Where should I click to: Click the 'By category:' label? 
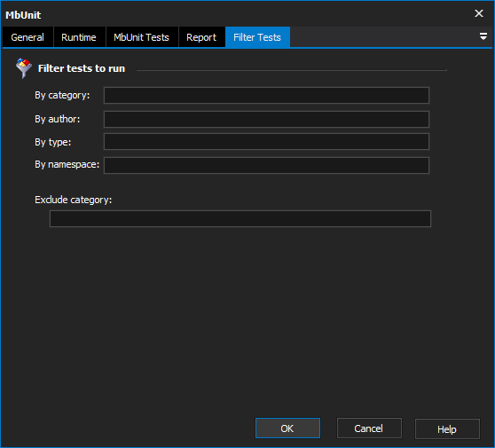click(62, 95)
